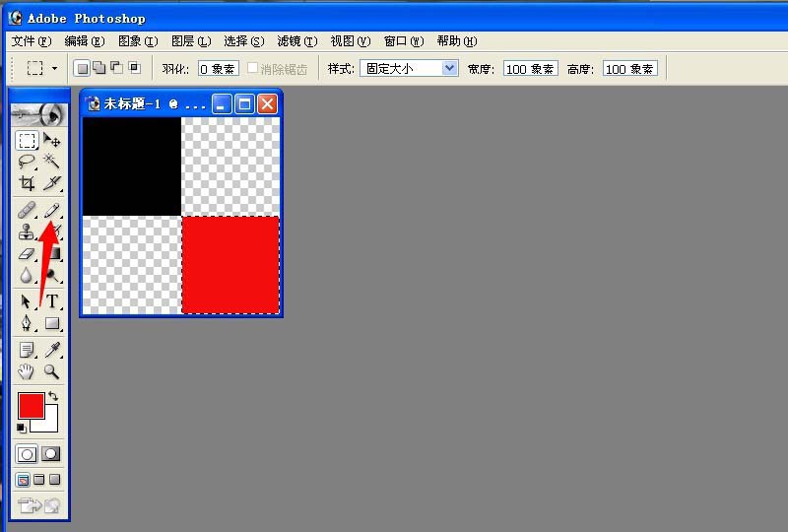Select the Healing Brush tool
Screen dimensions: 788x532
point(27,210)
